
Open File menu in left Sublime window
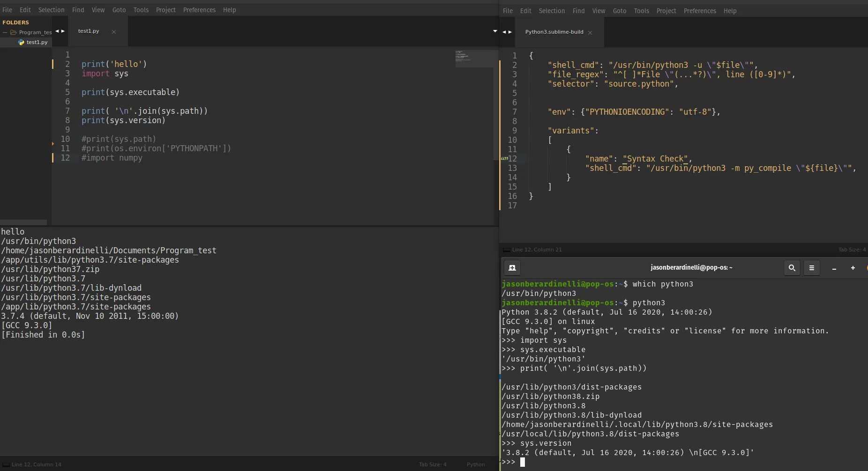tap(7, 10)
